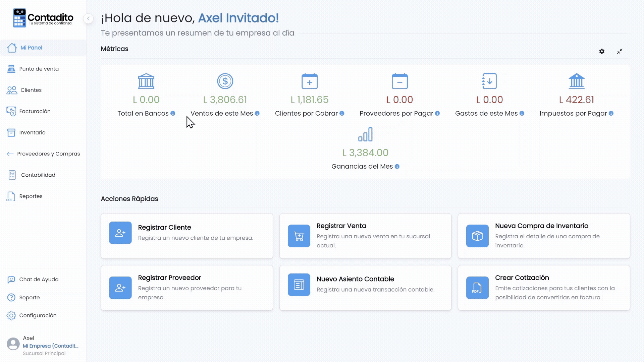Image resolution: width=644 pixels, height=362 pixels.
Task: Go to Mi Panel in the sidebar
Action: pyautogui.click(x=43, y=48)
